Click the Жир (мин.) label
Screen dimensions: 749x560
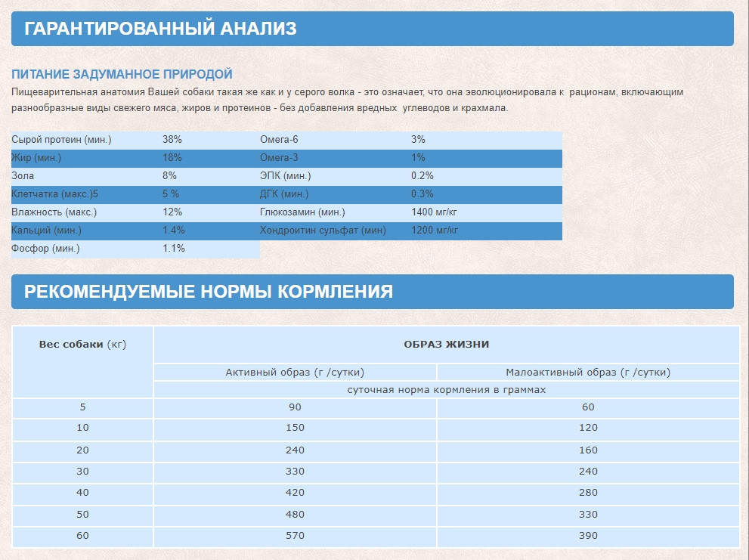36,158
